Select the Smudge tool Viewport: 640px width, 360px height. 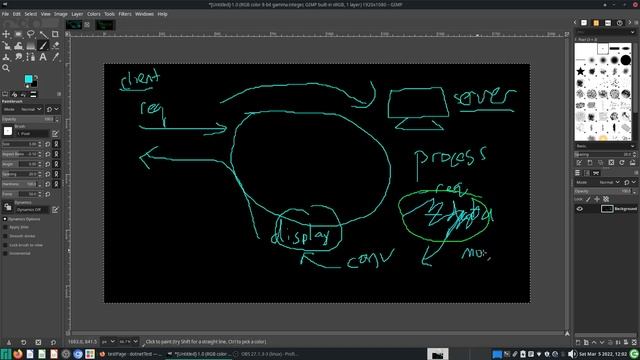[18, 57]
